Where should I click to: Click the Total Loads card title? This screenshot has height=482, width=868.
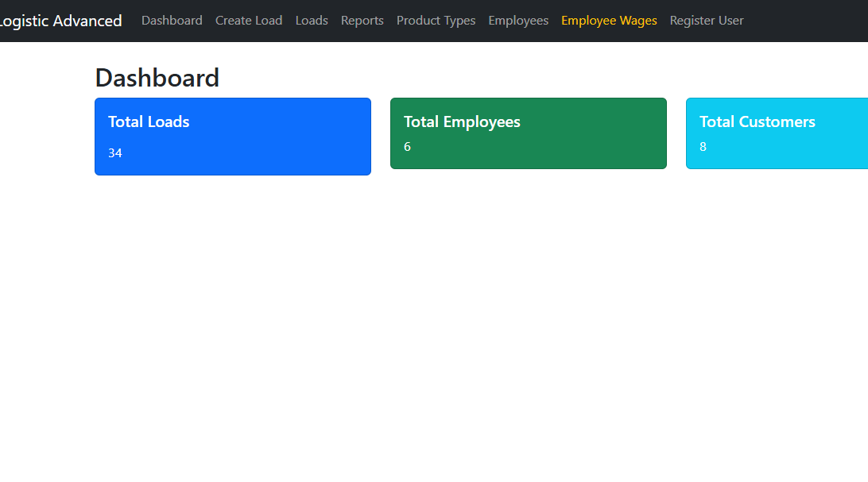pyautogui.click(x=149, y=121)
